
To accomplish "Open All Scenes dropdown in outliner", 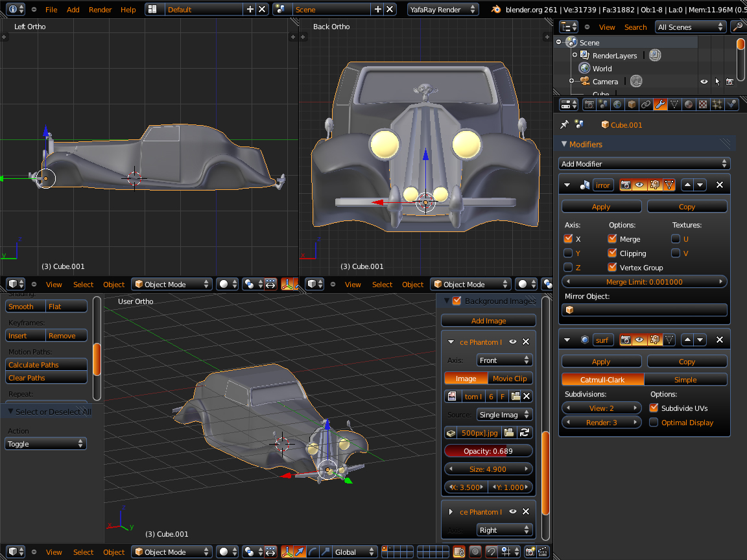I will click(x=691, y=27).
